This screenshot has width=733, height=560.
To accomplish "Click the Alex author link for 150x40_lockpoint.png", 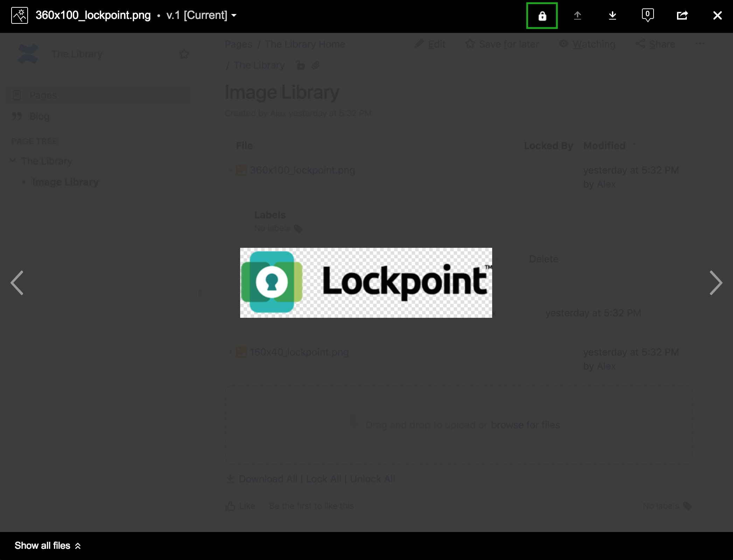I will point(606,366).
